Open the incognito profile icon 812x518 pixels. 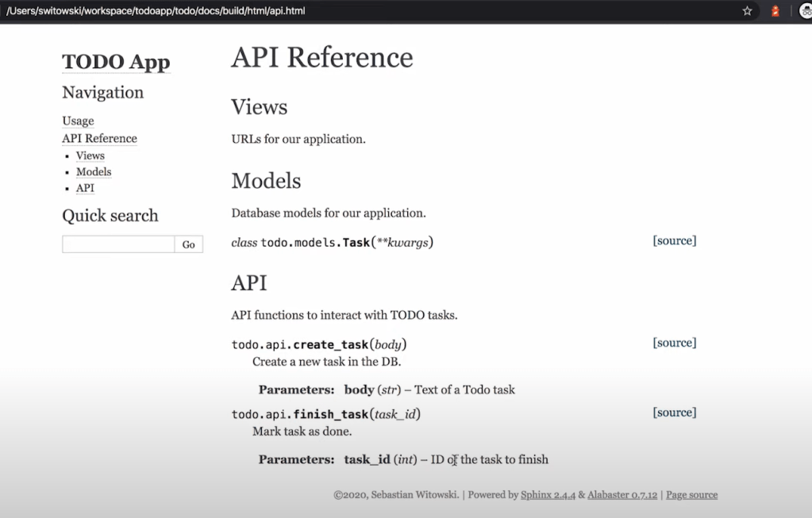coord(805,11)
